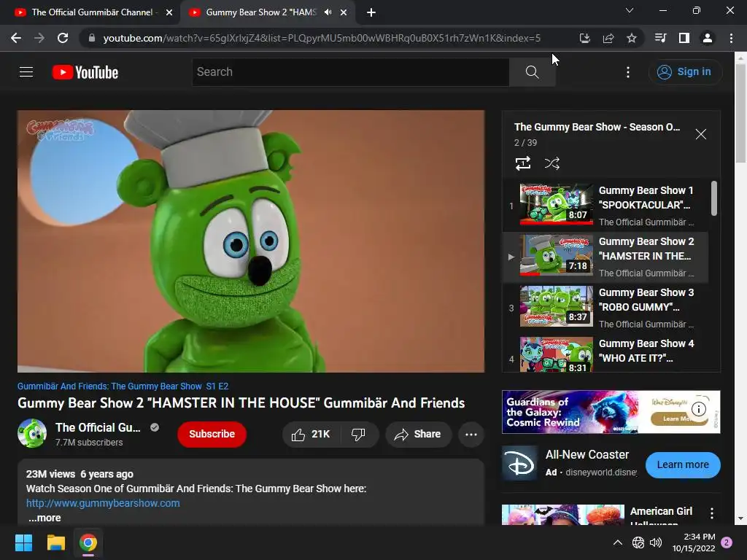Screen dimensions: 747x560
Task: Close the playlist panel
Action: 701,134
